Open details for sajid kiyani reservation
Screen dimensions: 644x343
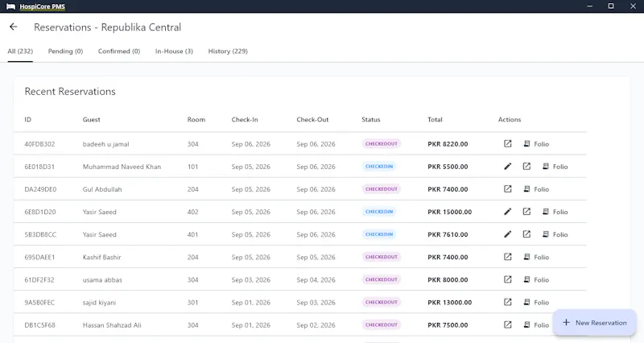tap(508, 302)
